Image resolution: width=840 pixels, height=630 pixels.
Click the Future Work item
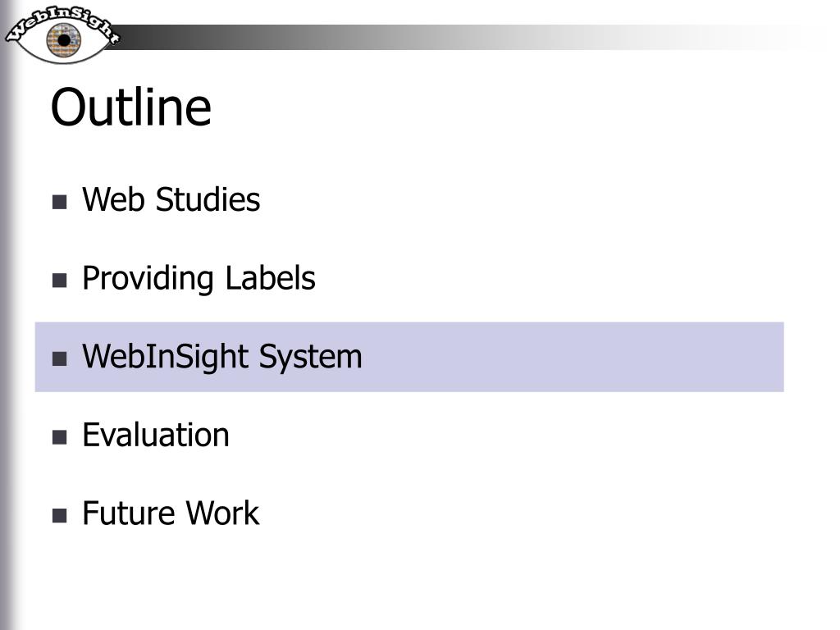point(171,514)
